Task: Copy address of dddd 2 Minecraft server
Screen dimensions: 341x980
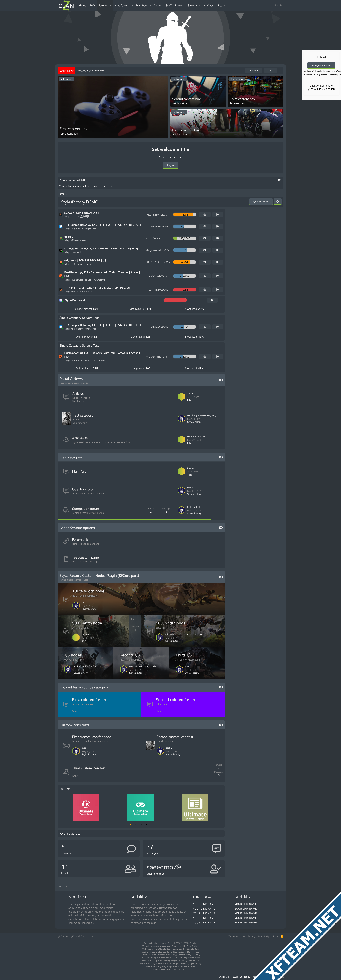Action: tap(217, 238)
